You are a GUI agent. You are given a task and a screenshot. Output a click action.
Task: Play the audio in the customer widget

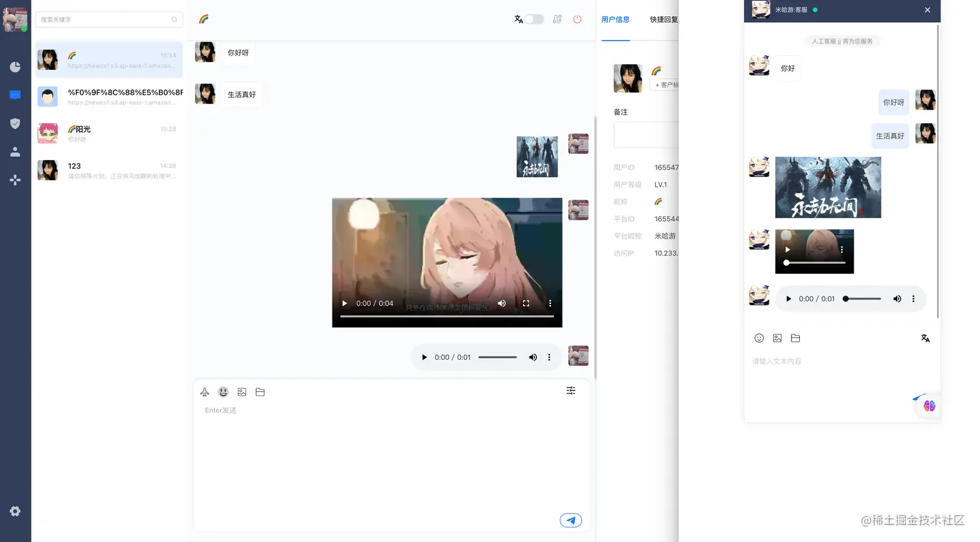(789, 299)
